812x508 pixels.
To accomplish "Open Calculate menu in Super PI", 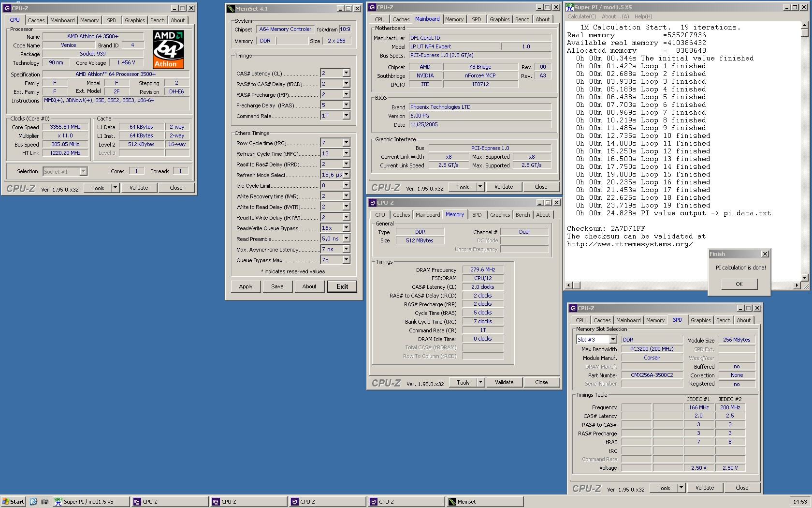I will coord(582,16).
